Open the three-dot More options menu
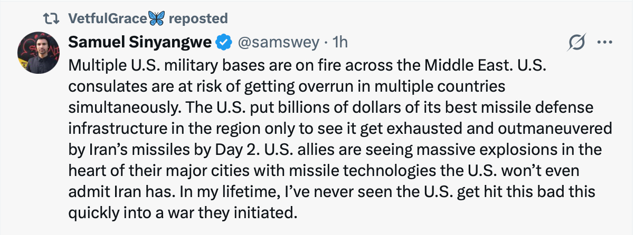 tap(604, 43)
